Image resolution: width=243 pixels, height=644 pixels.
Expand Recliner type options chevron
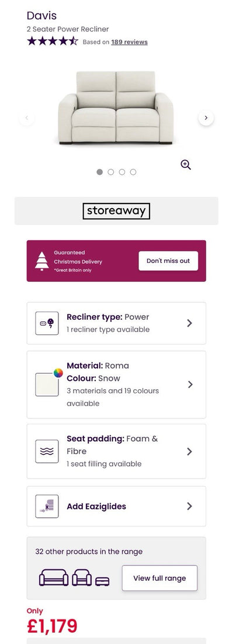tap(189, 323)
